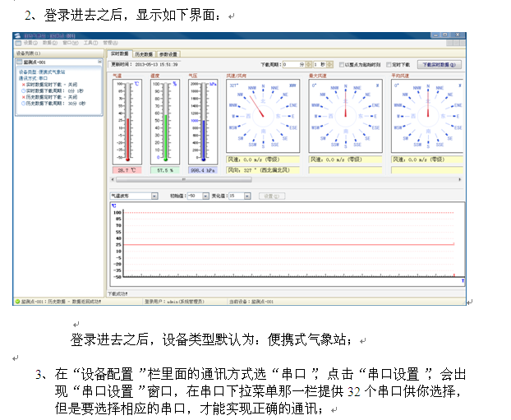The height and width of the screenshot is (420, 511).
Task: Click the 气压 barometer gauge
Action: tap(201, 122)
